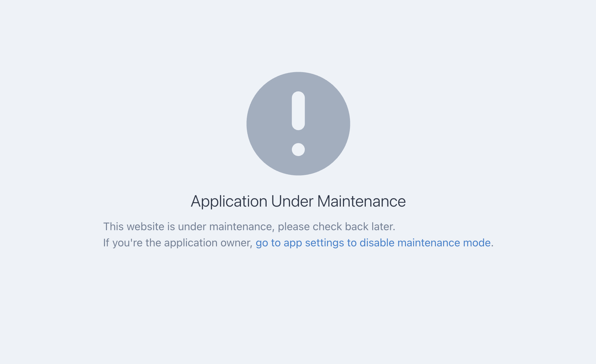Image resolution: width=596 pixels, height=364 pixels.
Task: Select the Application Under Maintenance heading
Action: [x=298, y=202]
